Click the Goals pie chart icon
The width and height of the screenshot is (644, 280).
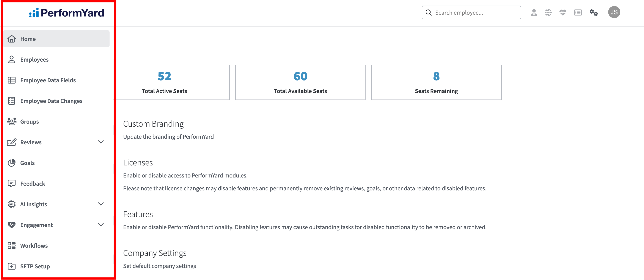(11, 163)
